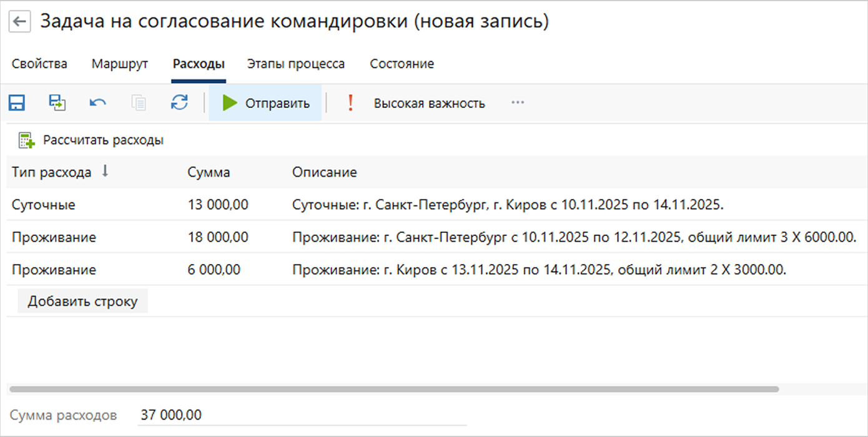The image size is (868, 437).
Task: Click the Save floppy disk icon
Action: [16, 103]
